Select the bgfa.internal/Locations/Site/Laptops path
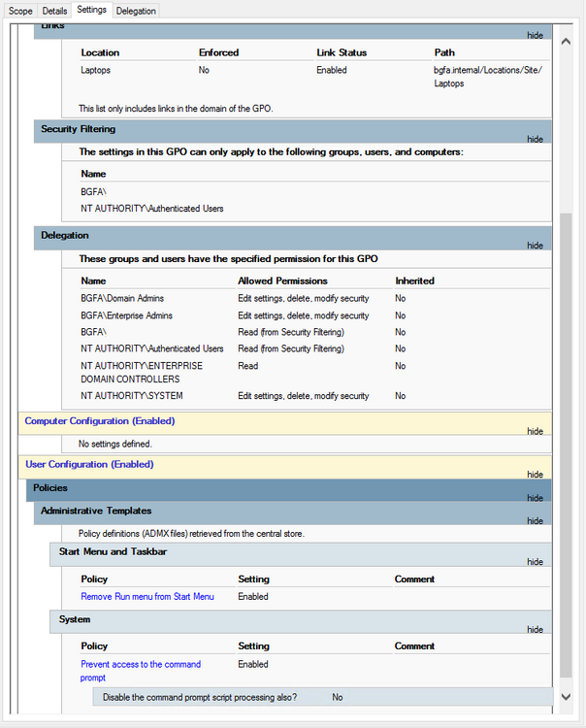The width and height of the screenshot is (586, 728). point(488,77)
